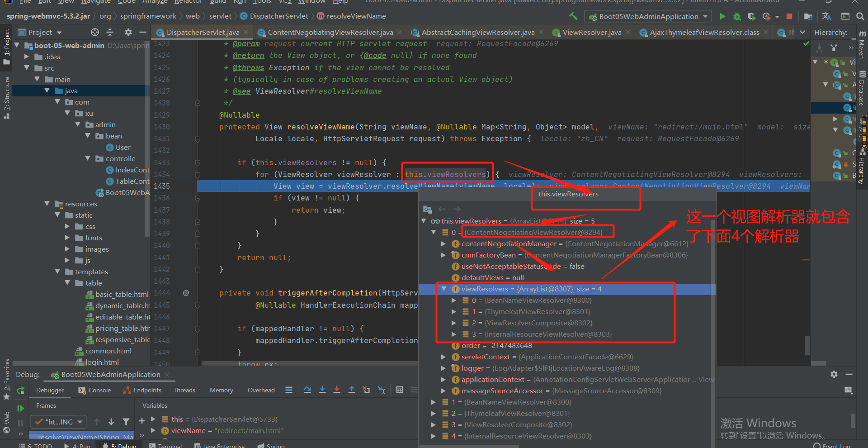Open the Memory debugger tab
Image resolution: width=868 pixels, height=448 pixels.
point(222,390)
